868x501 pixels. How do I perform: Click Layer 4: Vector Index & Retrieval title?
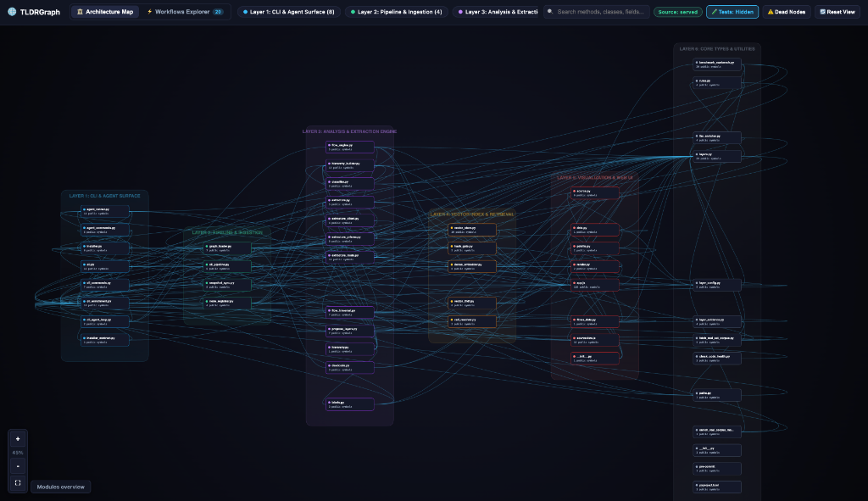tap(472, 214)
